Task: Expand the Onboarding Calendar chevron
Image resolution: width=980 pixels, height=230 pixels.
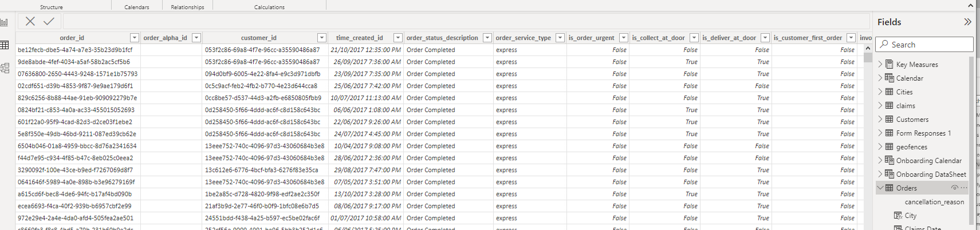Action: tap(880, 160)
